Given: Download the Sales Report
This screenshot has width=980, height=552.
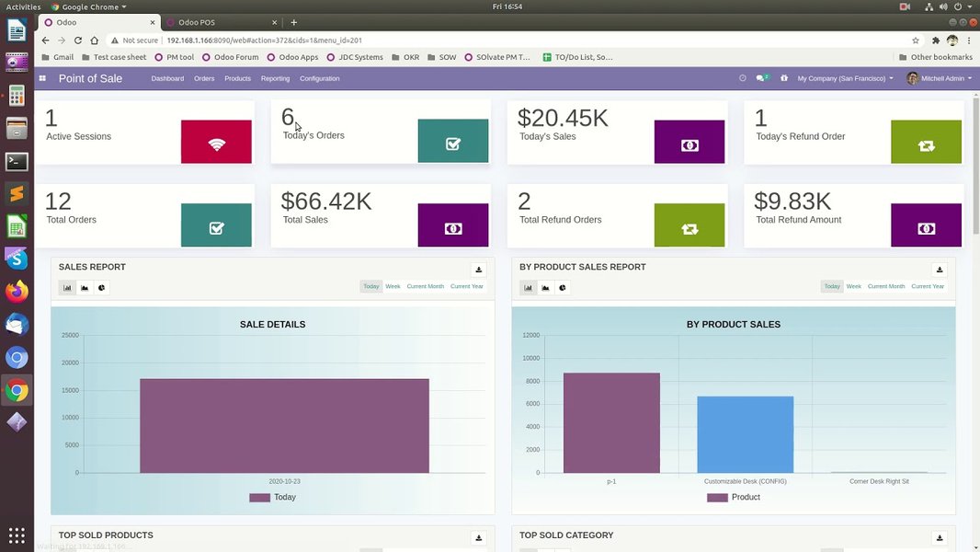Looking at the screenshot, I should point(479,270).
